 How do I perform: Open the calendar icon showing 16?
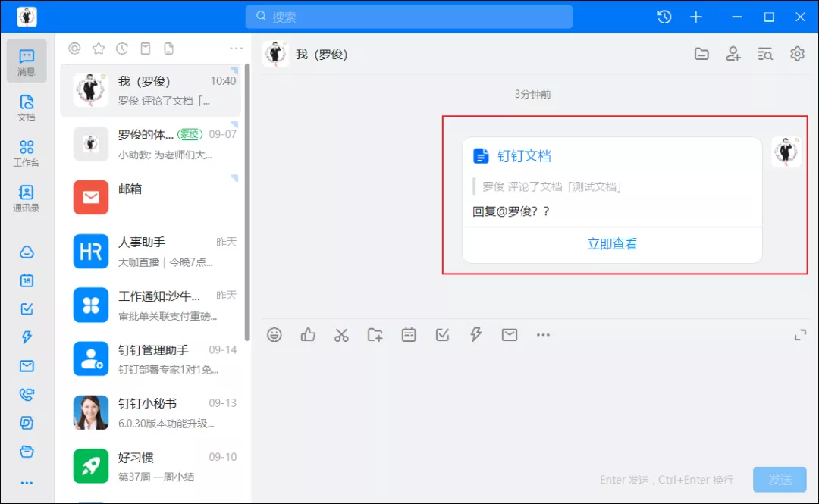27,280
